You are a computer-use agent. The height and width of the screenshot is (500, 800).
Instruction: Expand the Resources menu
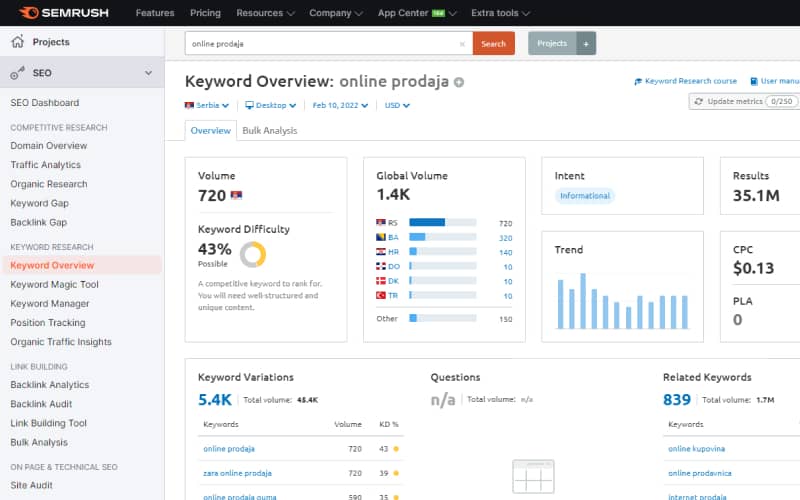(x=265, y=13)
